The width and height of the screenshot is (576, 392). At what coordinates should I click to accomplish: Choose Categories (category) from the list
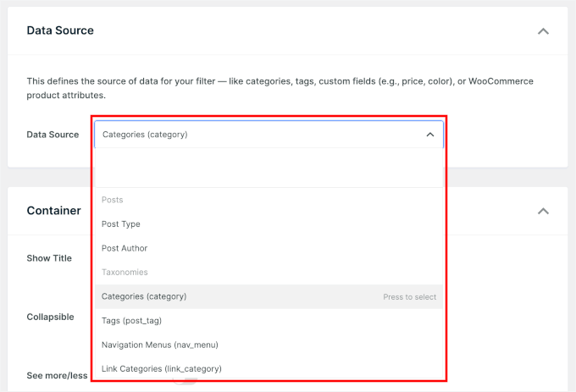pos(269,296)
